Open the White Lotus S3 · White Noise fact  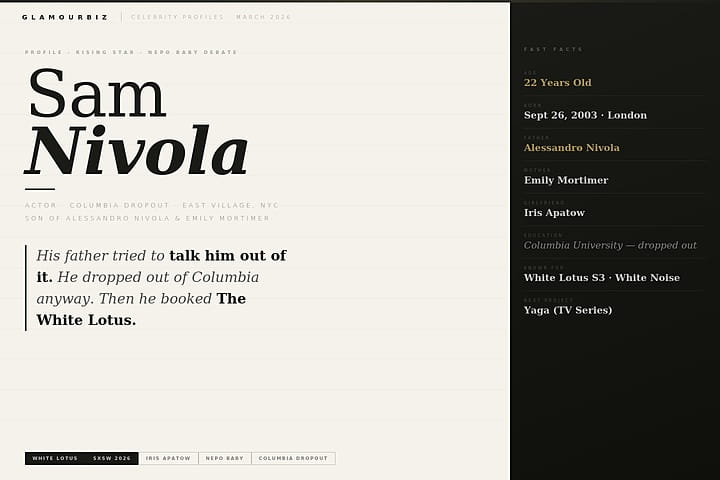[x=601, y=278]
